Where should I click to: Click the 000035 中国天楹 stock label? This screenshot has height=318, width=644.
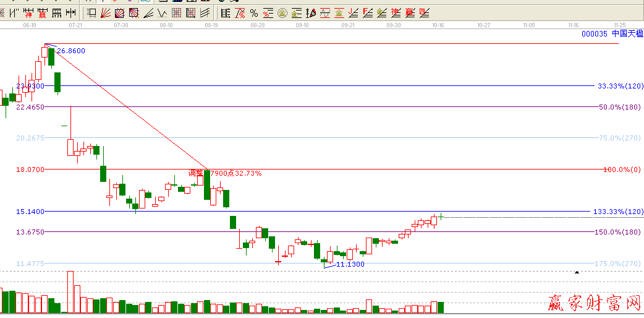point(612,33)
